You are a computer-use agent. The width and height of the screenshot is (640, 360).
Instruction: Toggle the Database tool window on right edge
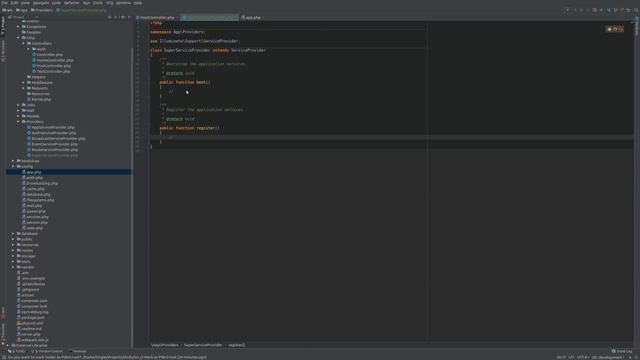[x=637, y=28]
